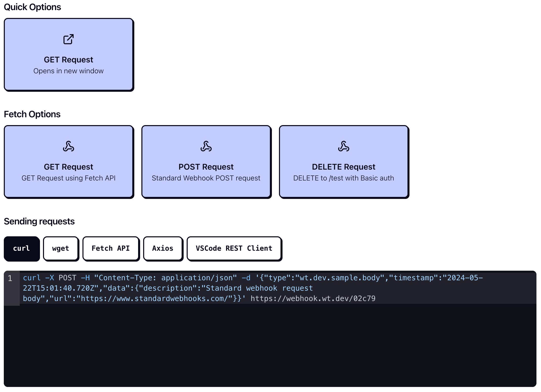This screenshot has width=541, height=392.
Task: Click the Sending requests heading
Action: [x=39, y=221]
